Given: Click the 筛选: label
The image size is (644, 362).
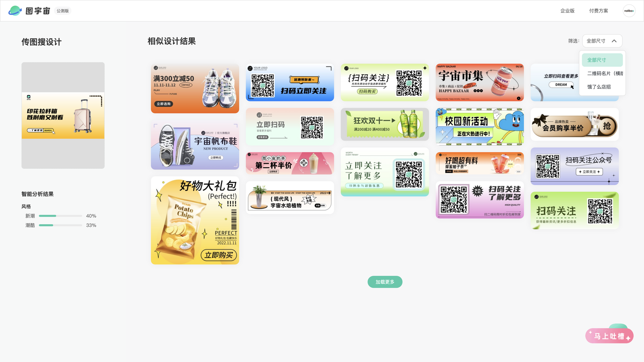Looking at the screenshot, I should coord(574,41).
